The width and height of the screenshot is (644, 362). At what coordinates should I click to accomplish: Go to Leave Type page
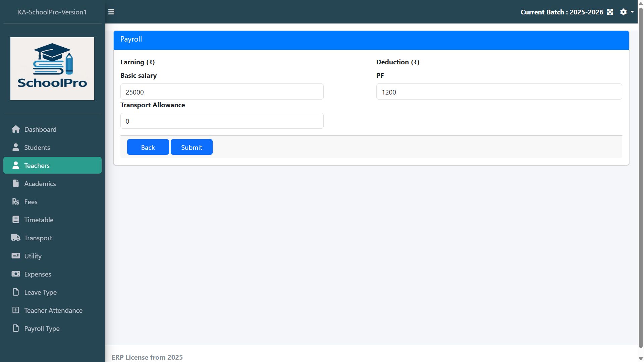pos(40,292)
